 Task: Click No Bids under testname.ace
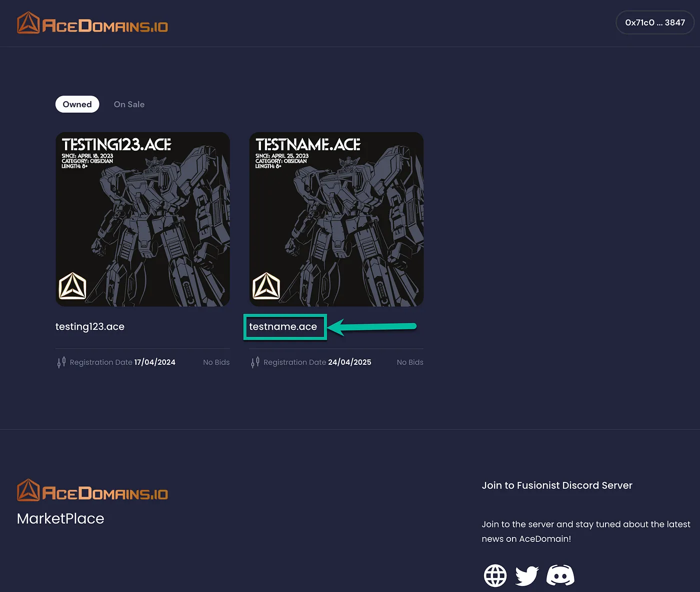click(410, 362)
